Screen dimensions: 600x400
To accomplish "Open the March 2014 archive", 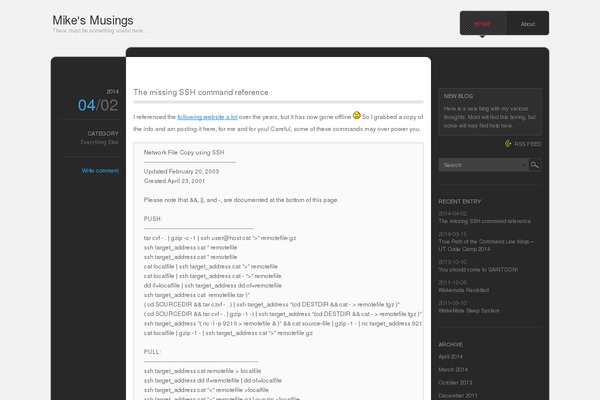I will (x=453, y=370).
